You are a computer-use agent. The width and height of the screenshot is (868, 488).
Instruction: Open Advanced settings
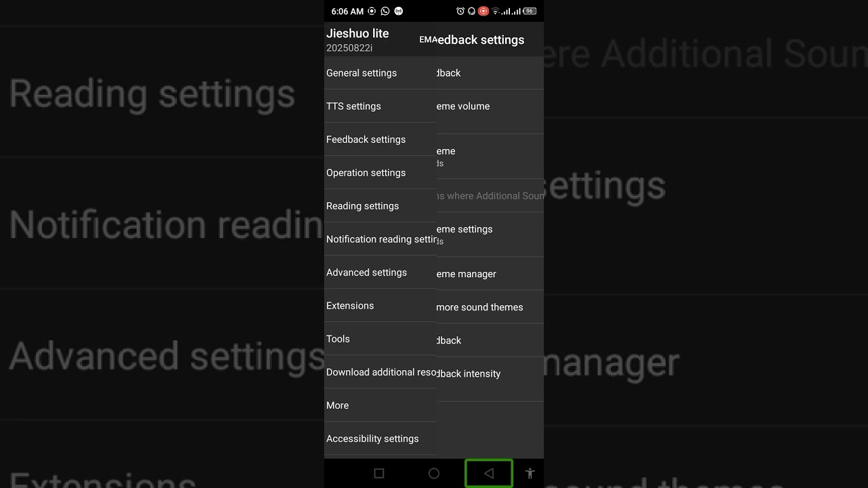tap(380, 272)
